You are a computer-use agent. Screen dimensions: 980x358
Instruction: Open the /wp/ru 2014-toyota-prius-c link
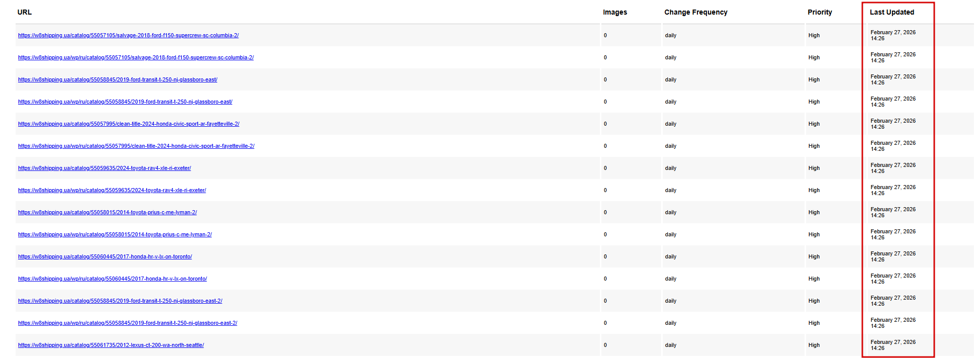click(115, 234)
